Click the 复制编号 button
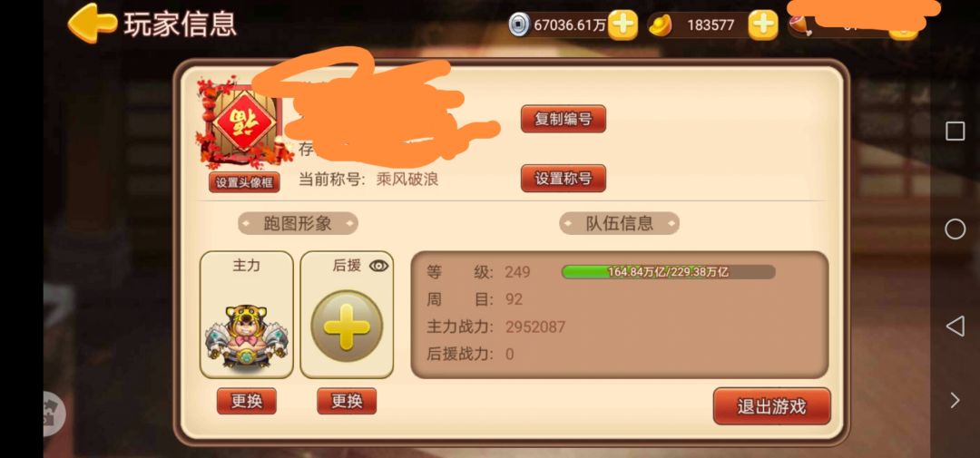The height and width of the screenshot is (458, 980). (x=563, y=119)
